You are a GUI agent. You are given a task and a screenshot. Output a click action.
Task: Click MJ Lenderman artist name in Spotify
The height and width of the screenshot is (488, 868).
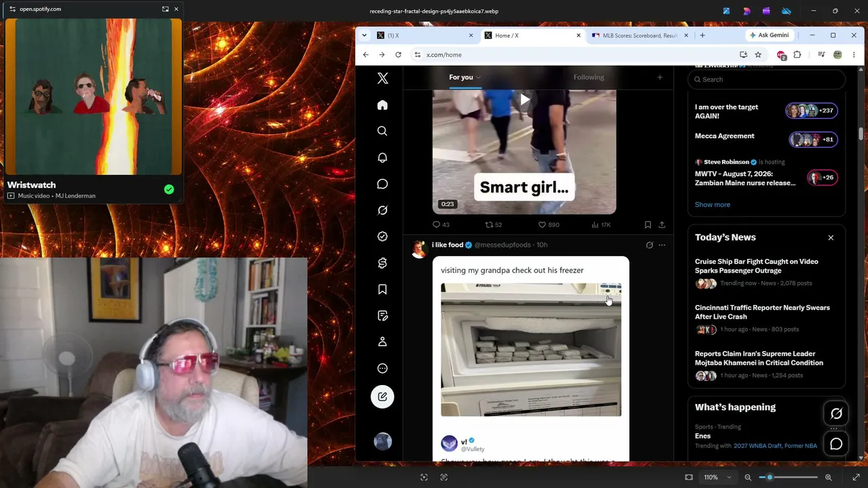coord(75,196)
